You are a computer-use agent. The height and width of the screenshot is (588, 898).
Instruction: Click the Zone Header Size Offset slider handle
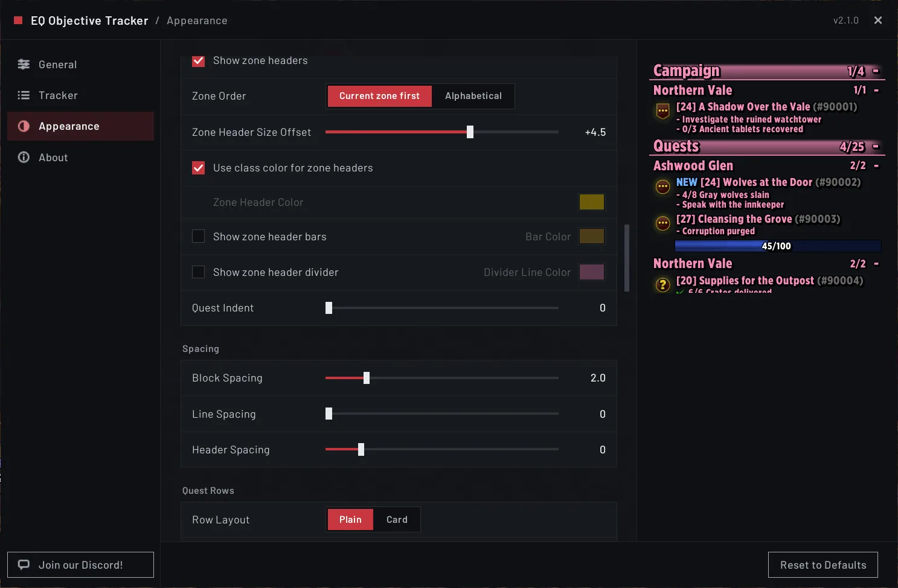point(470,132)
